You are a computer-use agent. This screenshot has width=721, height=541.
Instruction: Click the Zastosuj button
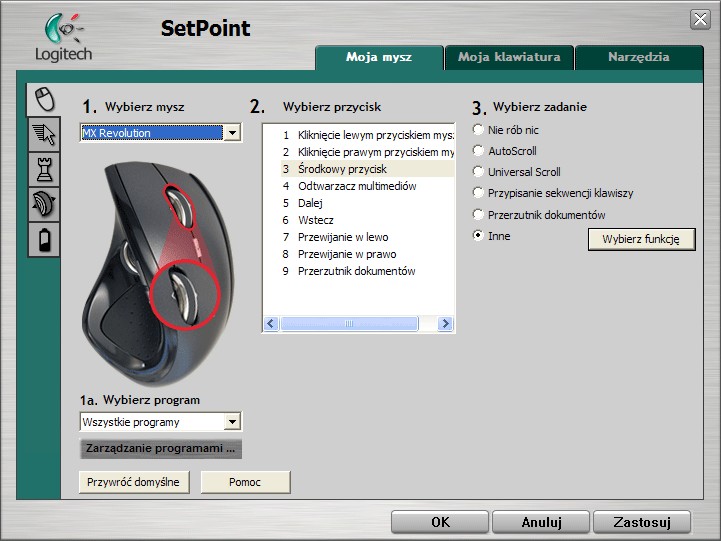[x=641, y=522]
